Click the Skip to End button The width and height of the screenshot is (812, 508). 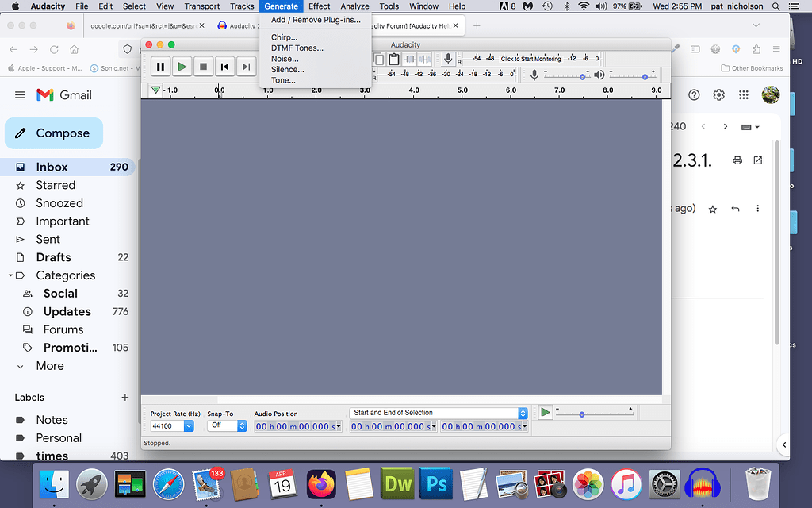[x=246, y=67]
